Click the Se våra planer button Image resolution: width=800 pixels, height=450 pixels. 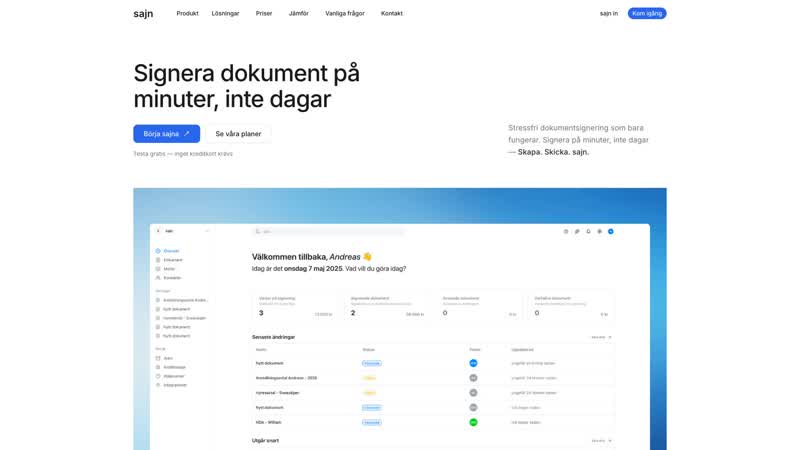tap(238, 133)
